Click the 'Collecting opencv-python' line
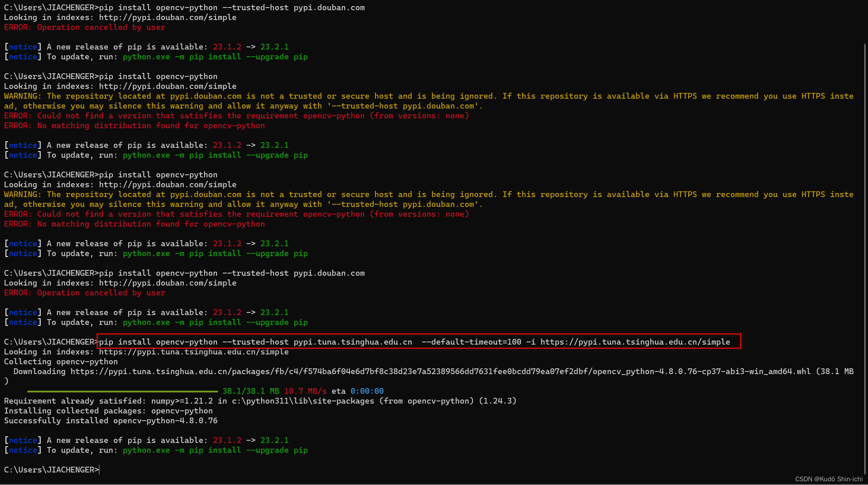Screen dimensions: 868x485 (61, 362)
